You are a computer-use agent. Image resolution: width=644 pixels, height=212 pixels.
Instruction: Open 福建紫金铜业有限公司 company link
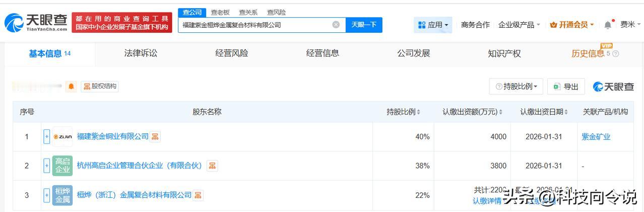click(113, 136)
